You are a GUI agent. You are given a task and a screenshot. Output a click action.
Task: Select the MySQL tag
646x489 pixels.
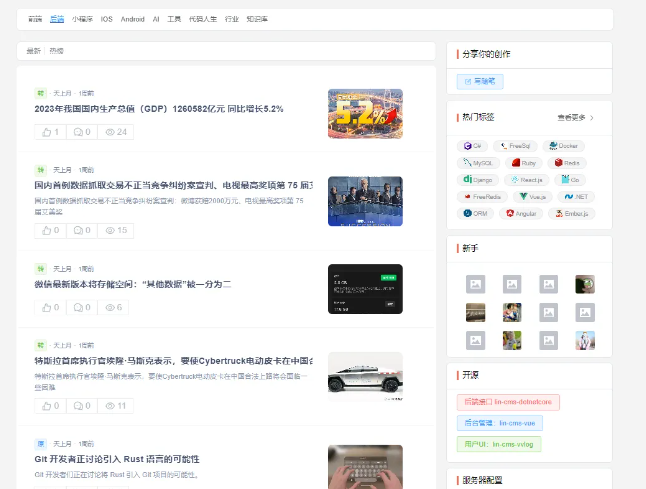click(478, 163)
